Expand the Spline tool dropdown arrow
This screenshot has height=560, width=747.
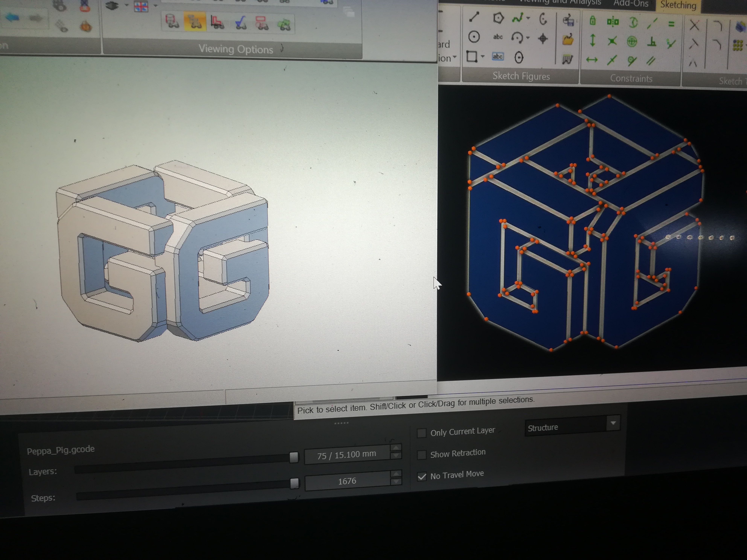coord(528,18)
